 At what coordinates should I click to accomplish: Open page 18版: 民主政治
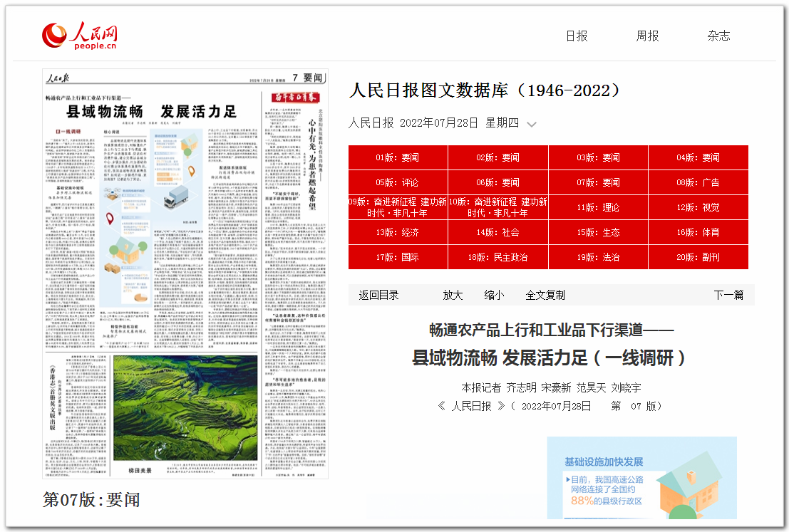(498, 257)
